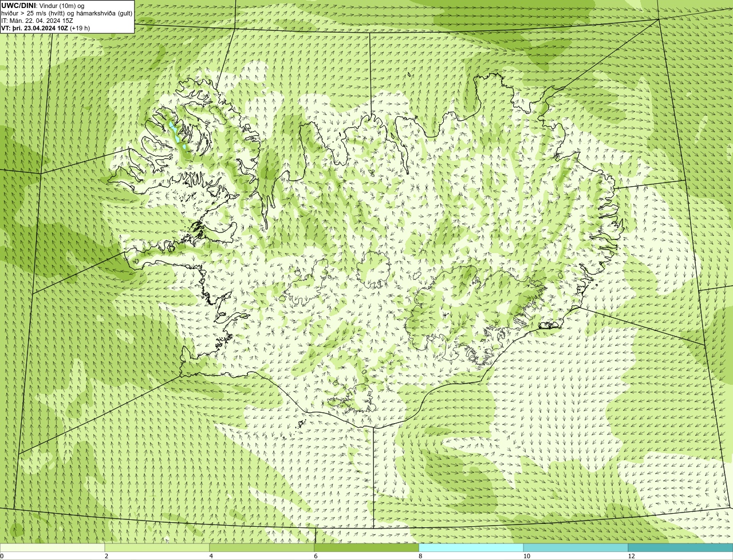Viewport: 733px width, 560px height.
Task: Click the 6–8 m/s dark green legend band
Action: [x=366, y=547]
